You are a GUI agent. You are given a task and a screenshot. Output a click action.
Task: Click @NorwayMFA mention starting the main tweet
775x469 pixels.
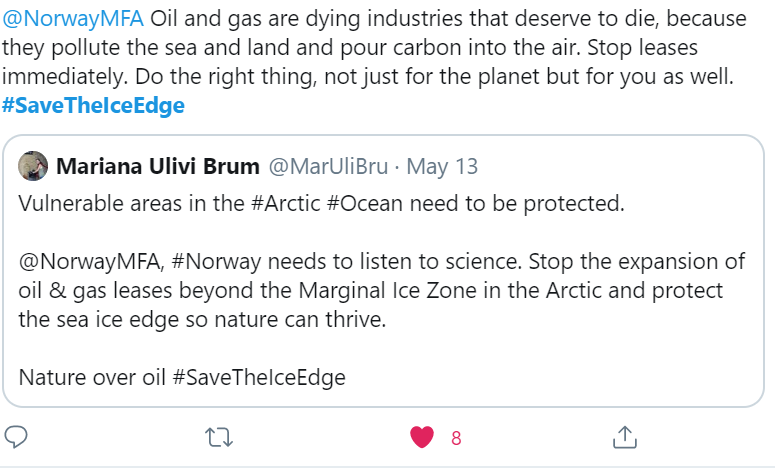pyautogui.click(x=74, y=18)
